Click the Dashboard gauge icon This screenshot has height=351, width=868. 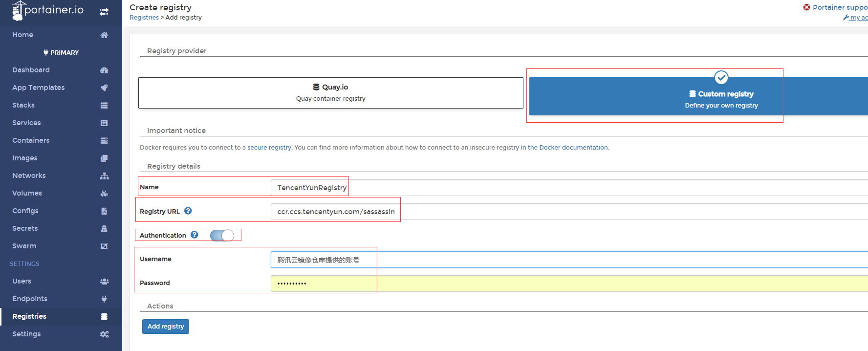[x=104, y=70]
